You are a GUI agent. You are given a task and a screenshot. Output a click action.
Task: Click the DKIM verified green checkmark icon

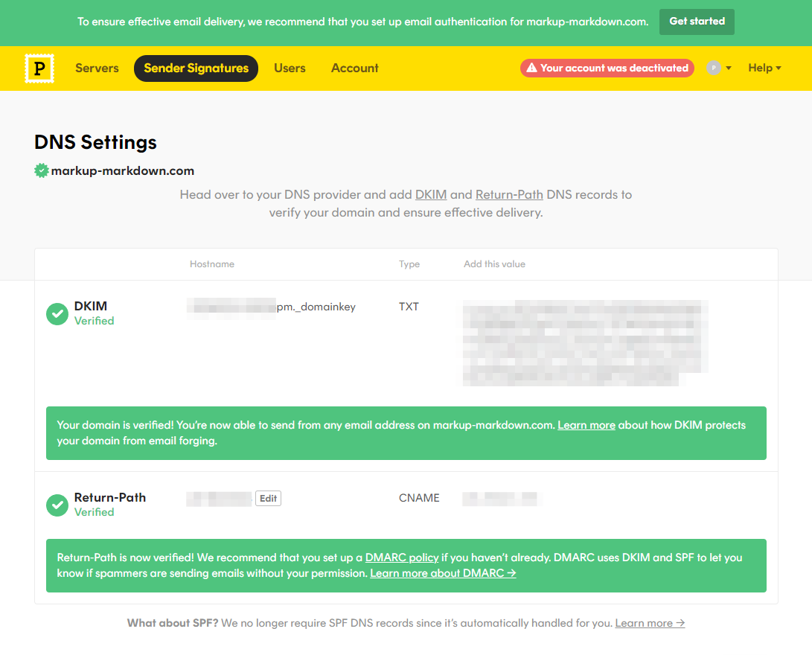tap(57, 314)
